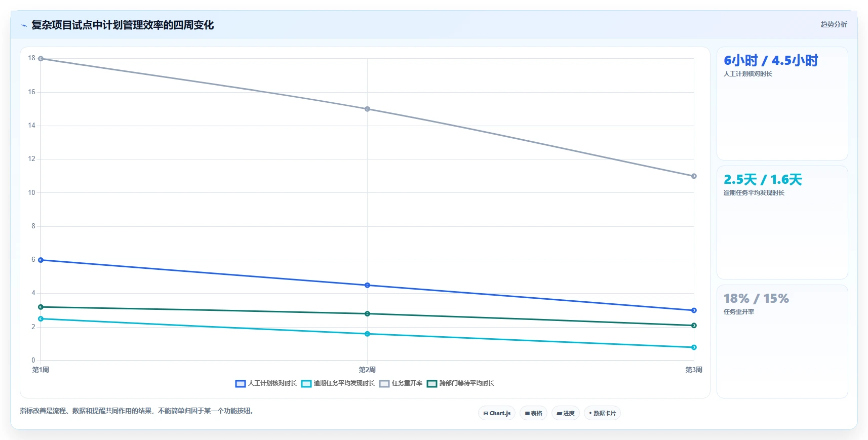
Task: Click the 进度 tag button
Action: point(566,413)
